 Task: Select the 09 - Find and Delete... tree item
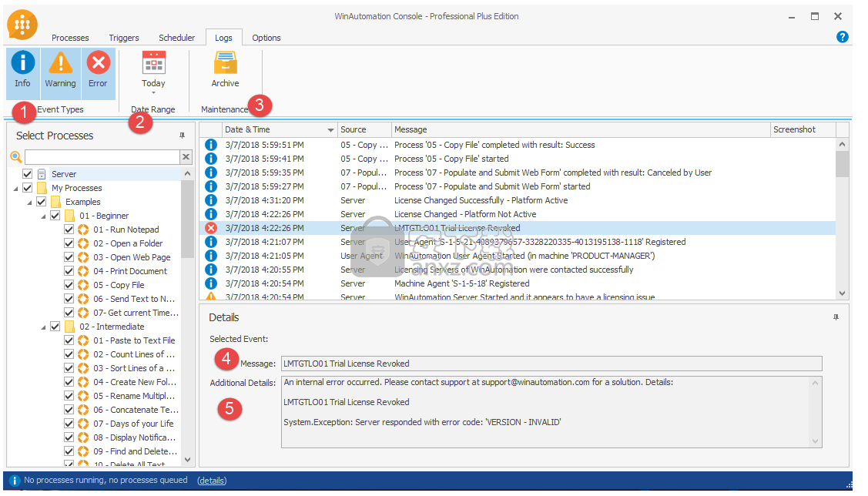point(135,451)
